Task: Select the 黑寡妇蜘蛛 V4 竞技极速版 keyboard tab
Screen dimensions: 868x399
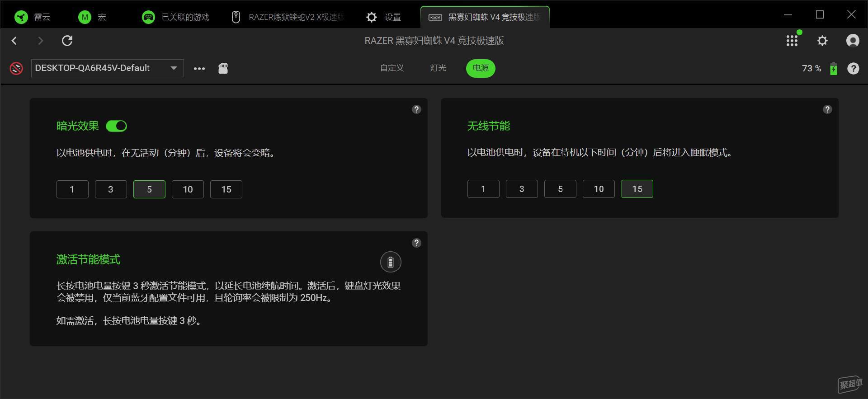Action: click(x=485, y=17)
